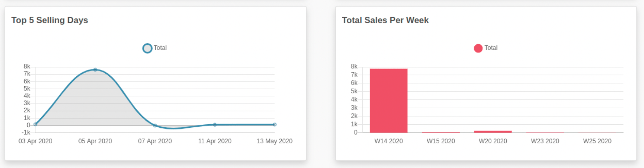Click the 05 Apr 2020 axis label
This screenshot has width=644, height=168.
coord(95,141)
